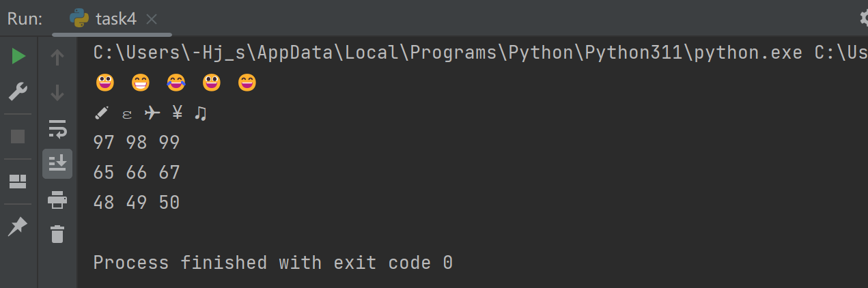Click the 'Process finished with exit code 0' line
Viewport: 868px width, 288px height.
click(x=272, y=263)
